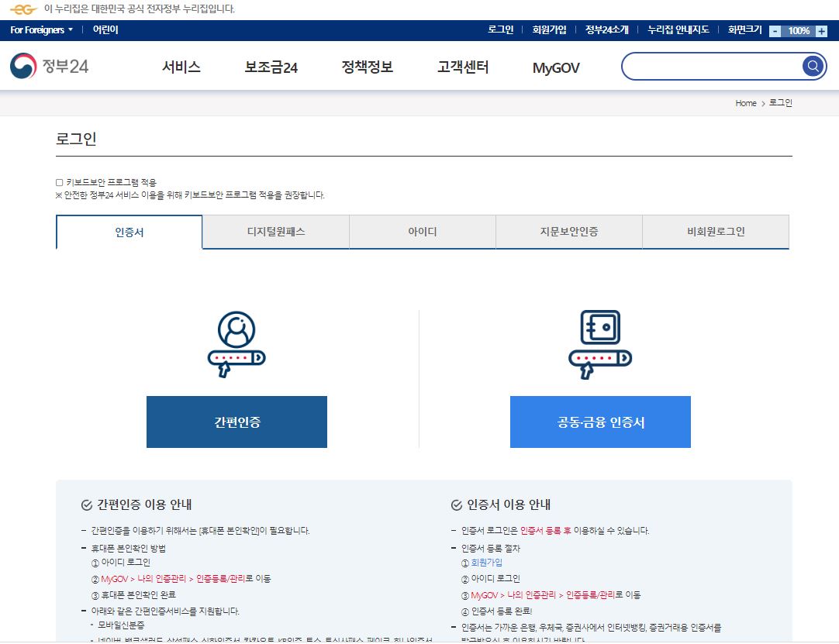Click the eG e-government emblem top left
This screenshot has width=839, height=644.
(21, 11)
